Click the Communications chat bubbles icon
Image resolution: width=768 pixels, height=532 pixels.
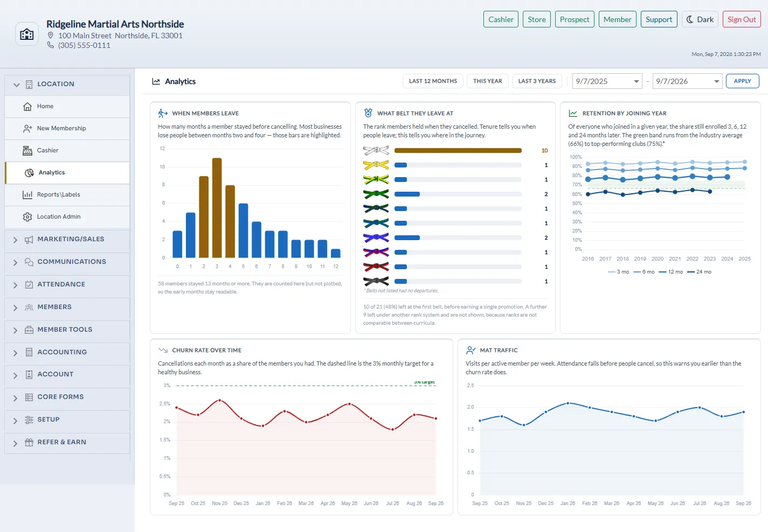click(x=29, y=262)
